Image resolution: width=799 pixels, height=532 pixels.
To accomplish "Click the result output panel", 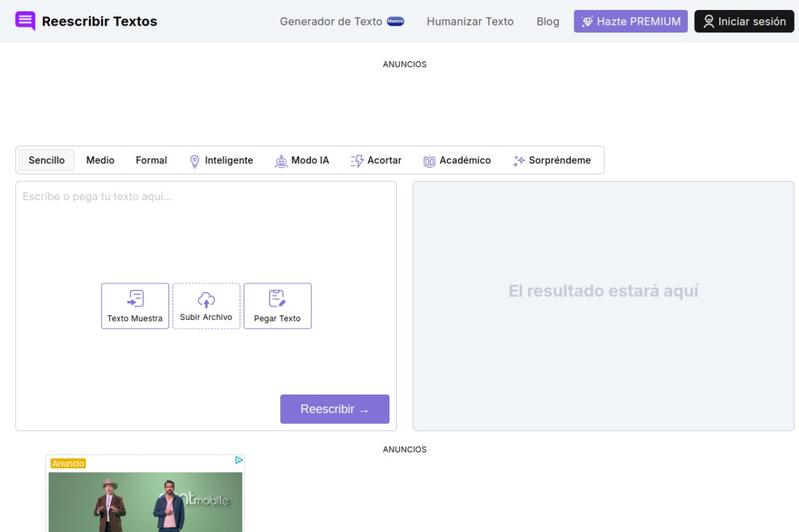I will 603,306.
